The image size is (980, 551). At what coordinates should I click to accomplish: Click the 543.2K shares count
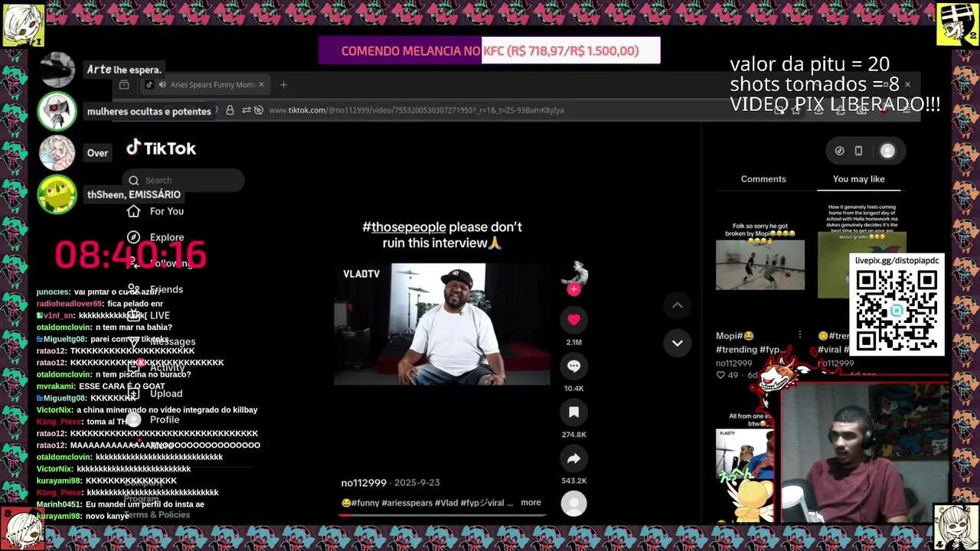click(x=573, y=481)
